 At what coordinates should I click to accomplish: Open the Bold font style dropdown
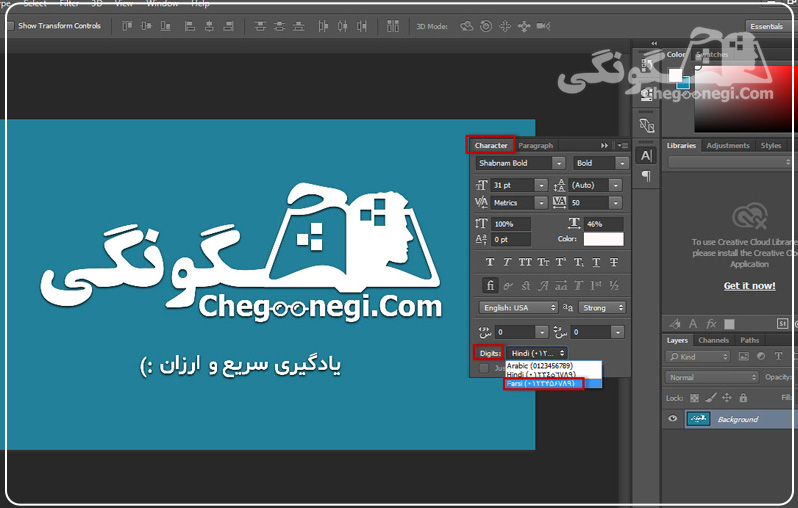click(x=621, y=163)
